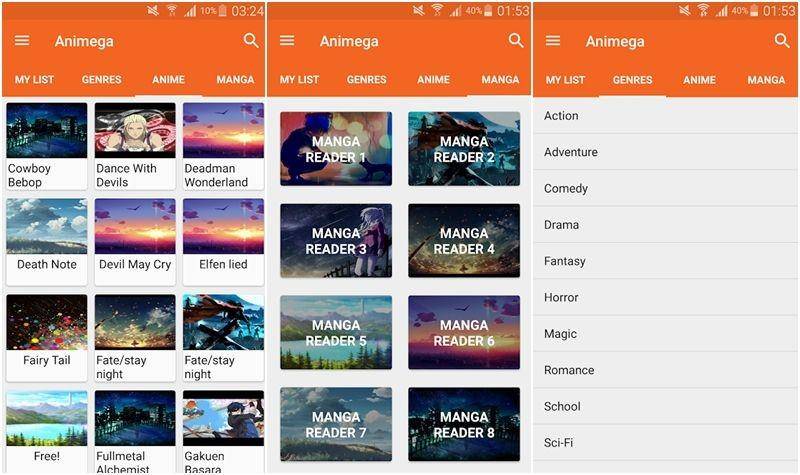
Task: Open Manga Reader 3 tile
Action: [x=336, y=241]
